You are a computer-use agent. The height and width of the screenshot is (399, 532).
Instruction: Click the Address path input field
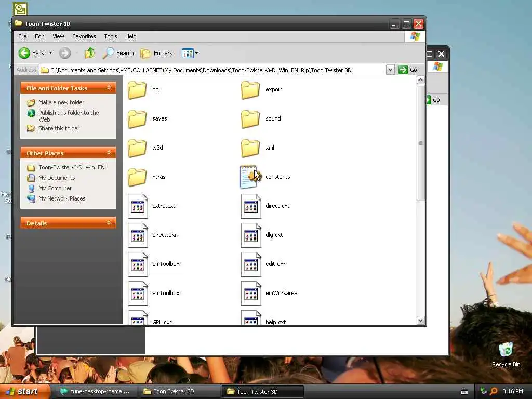[x=212, y=70]
